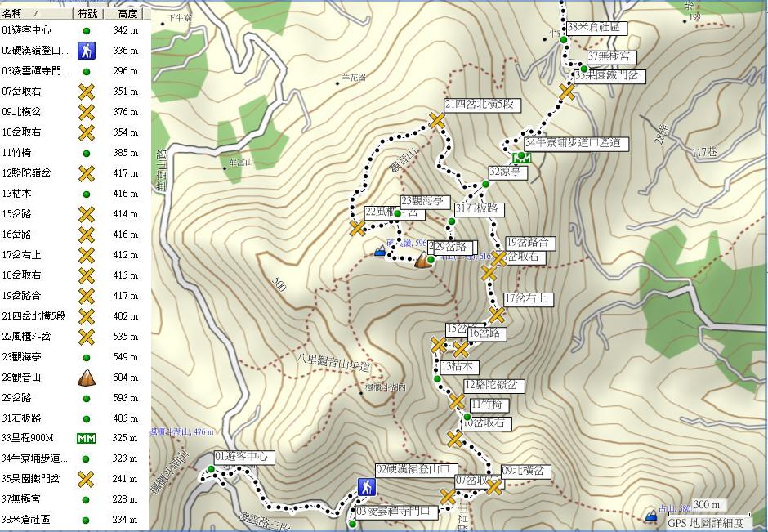Select the green dot at 11竹椅 on the map
The width and height of the screenshot is (768, 532).
point(467,417)
